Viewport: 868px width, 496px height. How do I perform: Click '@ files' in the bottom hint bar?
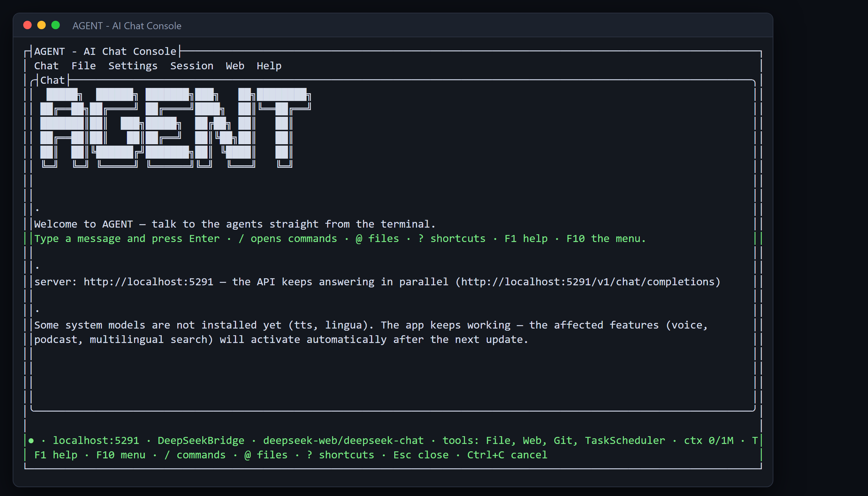pos(266,455)
